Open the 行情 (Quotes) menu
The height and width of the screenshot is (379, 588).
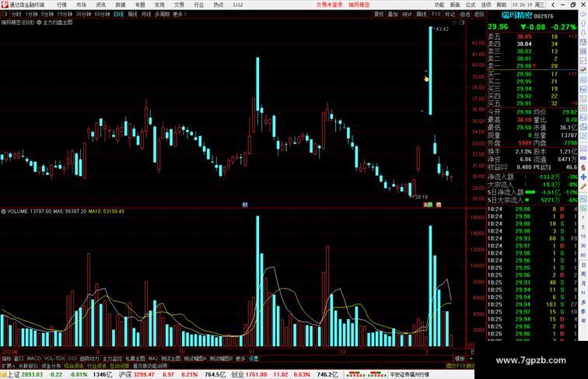tap(62, 5)
